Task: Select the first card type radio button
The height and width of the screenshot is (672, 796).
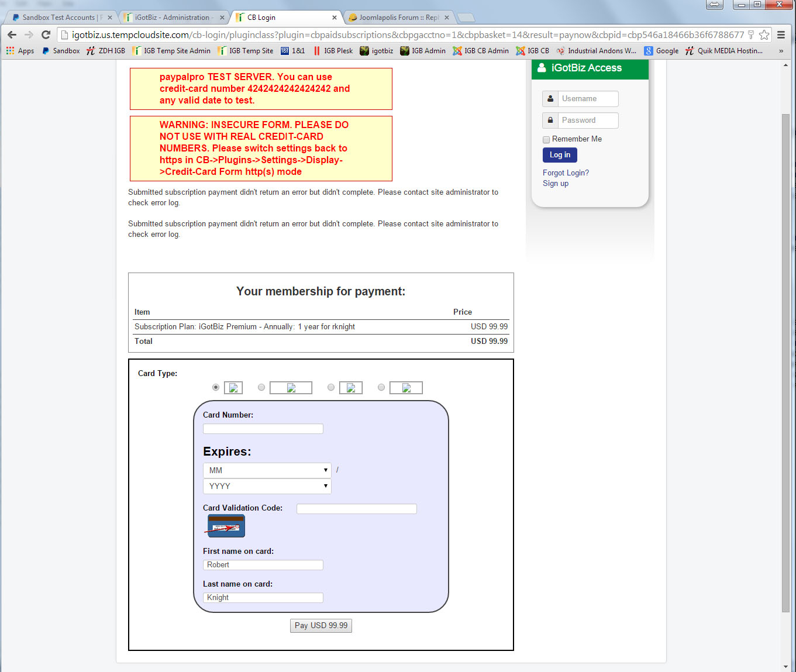Action: (x=216, y=387)
